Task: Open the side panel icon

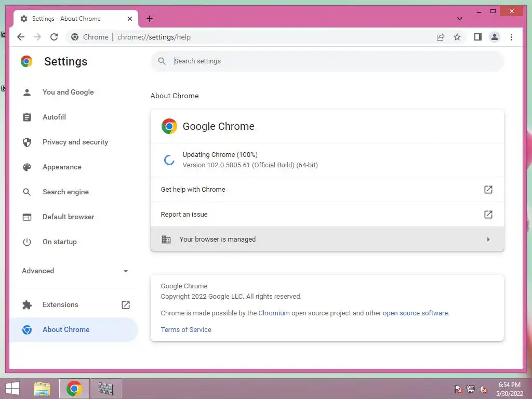Action: point(478,37)
